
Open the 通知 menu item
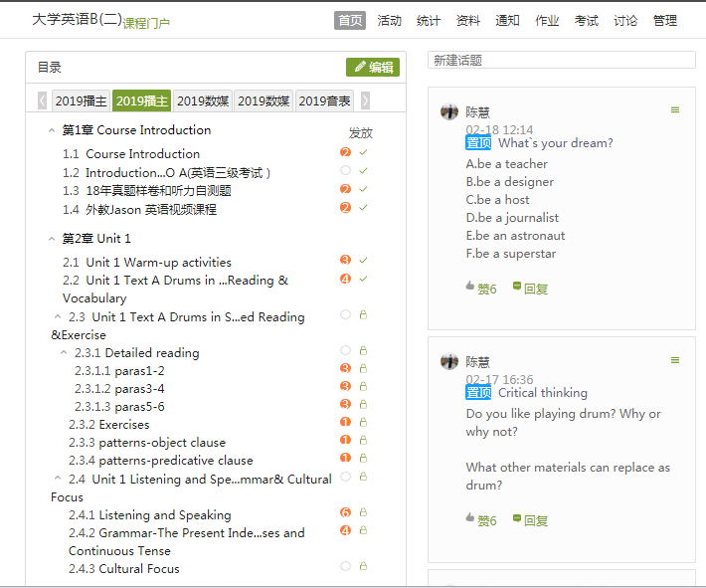coord(507,20)
